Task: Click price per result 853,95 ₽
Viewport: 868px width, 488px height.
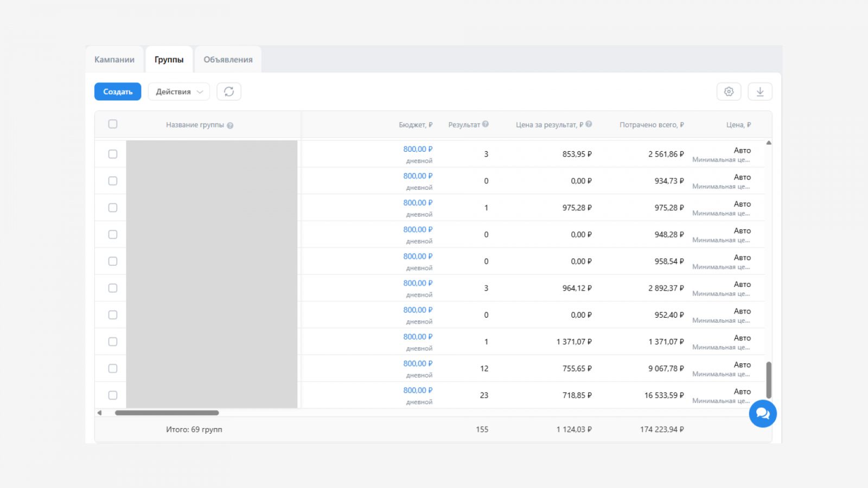Action: (x=577, y=154)
